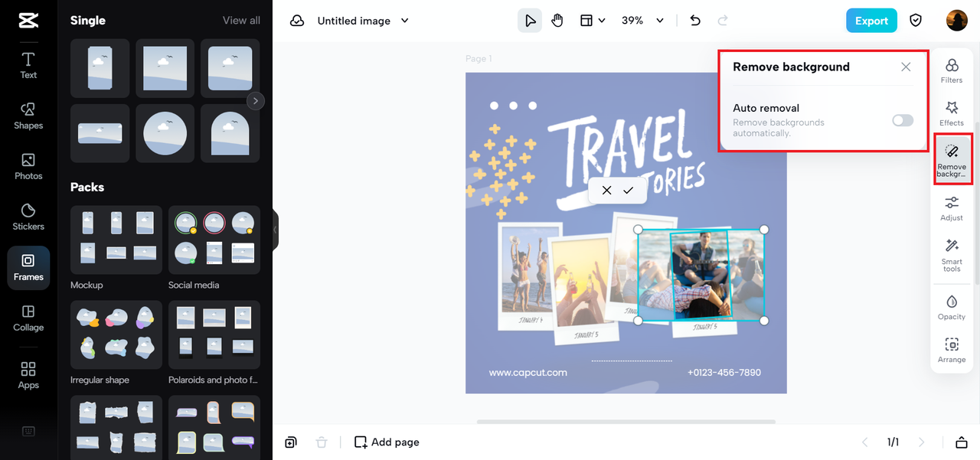Open the canvas layout resize dropdown

[593, 21]
